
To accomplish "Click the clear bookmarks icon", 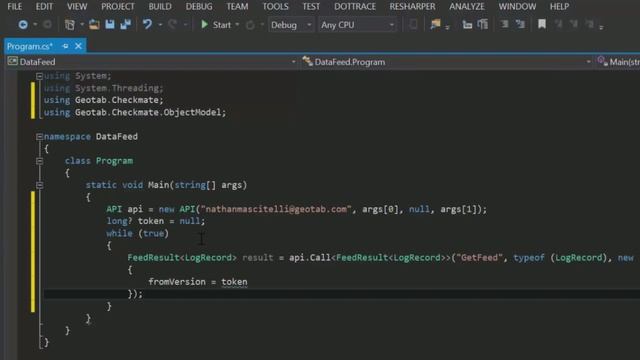I will click(589, 25).
